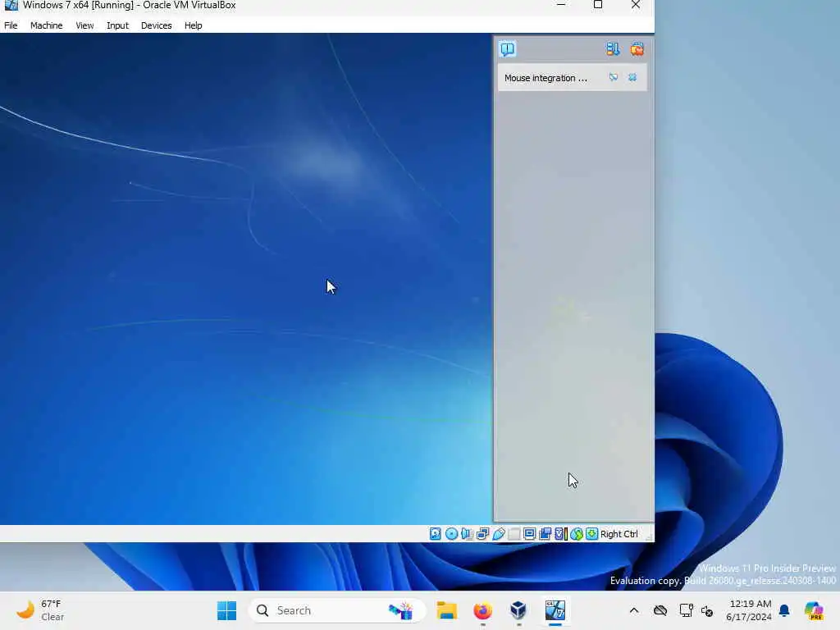Click the OneDrive cloud tray icon

point(660,610)
